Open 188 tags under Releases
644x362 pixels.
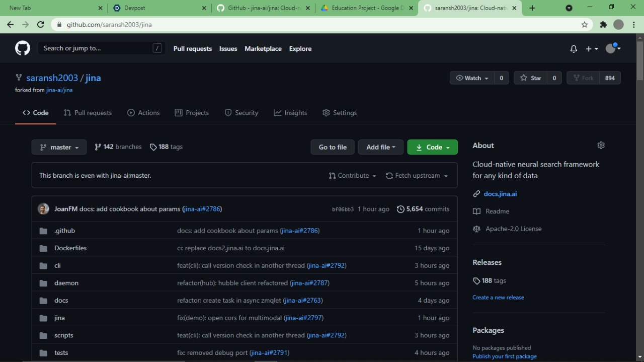(490, 281)
